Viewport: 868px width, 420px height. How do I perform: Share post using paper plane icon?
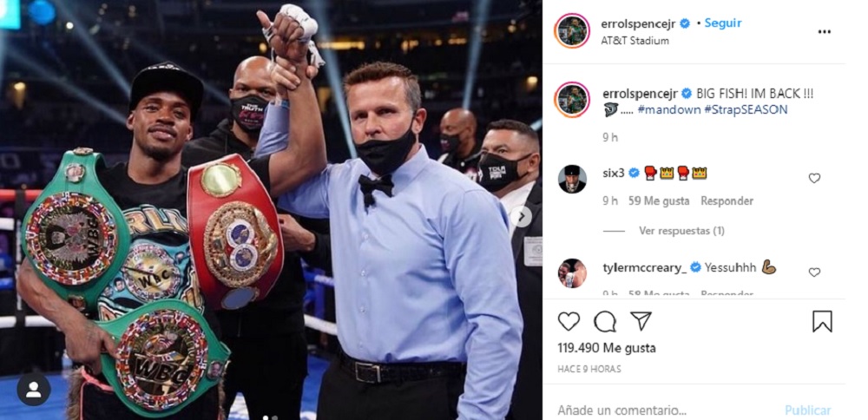[641, 321]
